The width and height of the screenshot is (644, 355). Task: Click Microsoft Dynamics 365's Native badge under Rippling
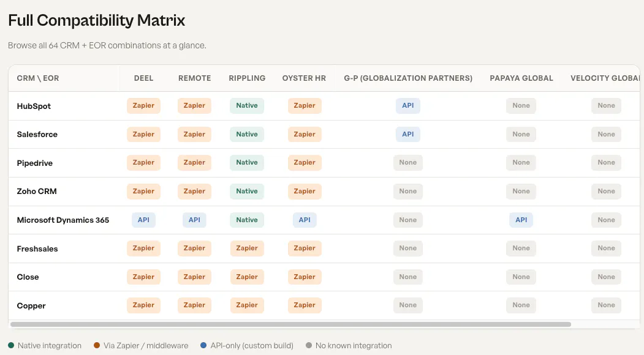(247, 220)
